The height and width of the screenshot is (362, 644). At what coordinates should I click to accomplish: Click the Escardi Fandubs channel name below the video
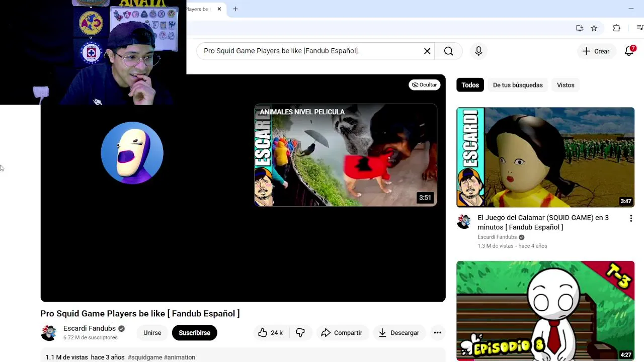(90, 328)
